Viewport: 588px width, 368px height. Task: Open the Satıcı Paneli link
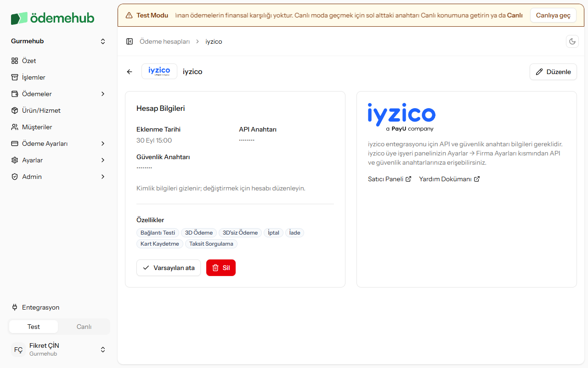[x=390, y=179]
